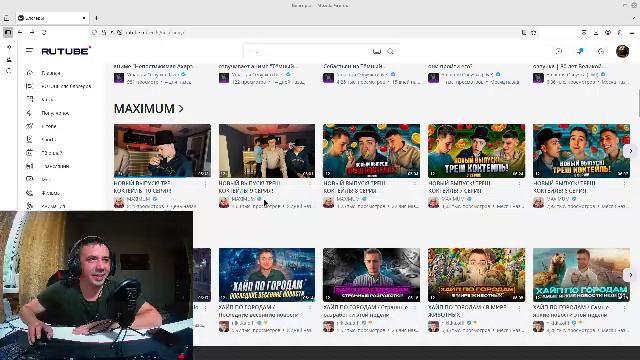This screenshot has height=360, width=640.
Task: Open options for rightmost Хайп по городам video
Action: pos(624,309)
